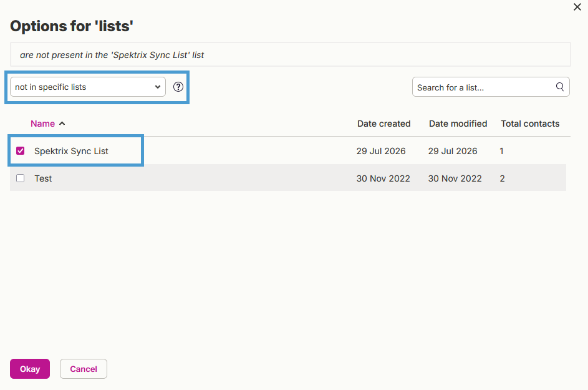
Task: Sort by the Name column header
Action: pos(43,124)
